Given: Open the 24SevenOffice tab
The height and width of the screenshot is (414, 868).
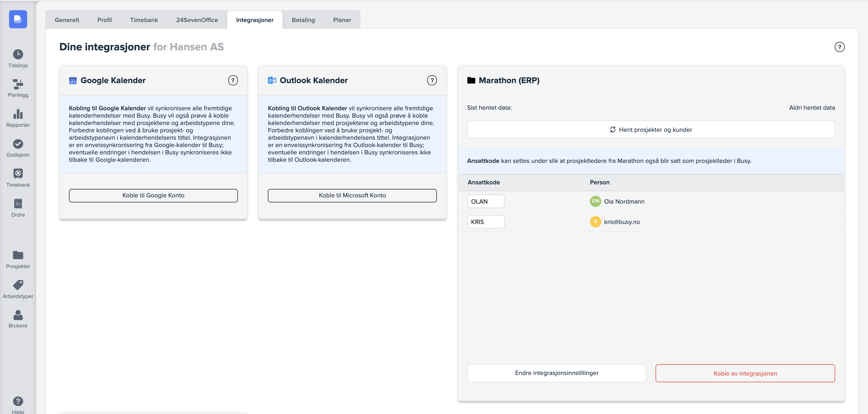Looking at the screenshot, I should pyautogui.click(x=197, y=20).
